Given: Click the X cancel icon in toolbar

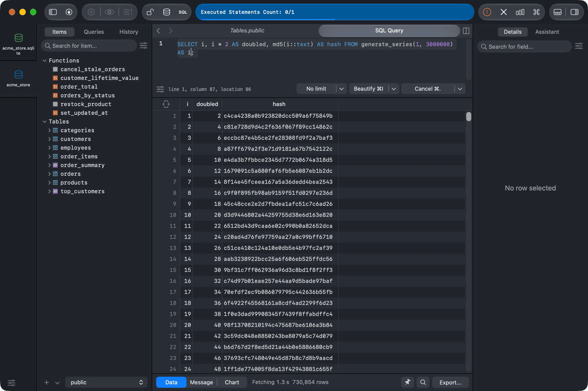Looking at the screenshot, I should click(503, 12).
